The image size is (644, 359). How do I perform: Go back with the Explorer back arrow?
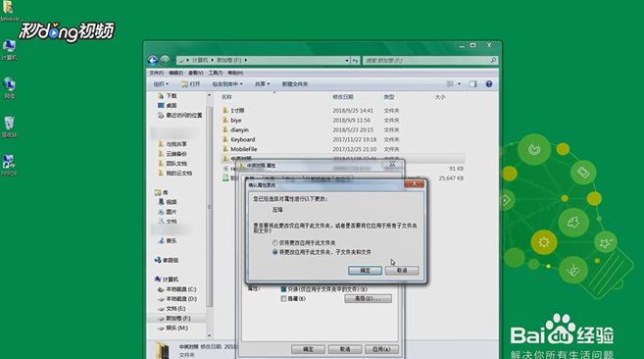pyautogui.click(x=152, y=61)
